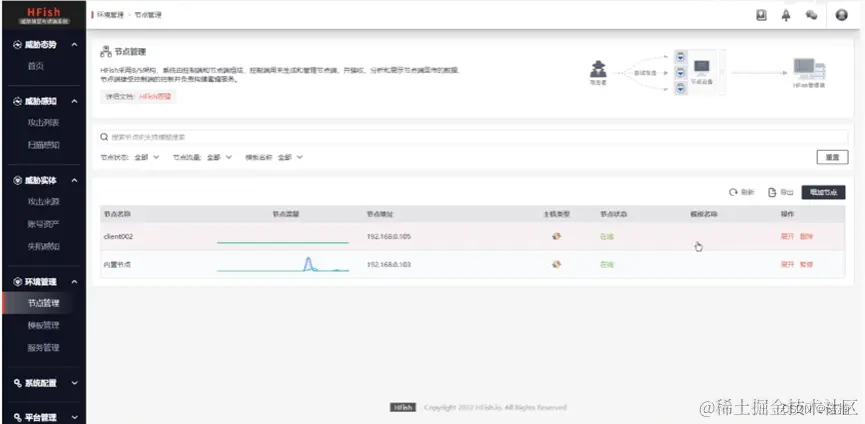Collapse the 环境管理 sidebar section chevron
Viewport: 865px width, 424px height.
pos(75,282)
